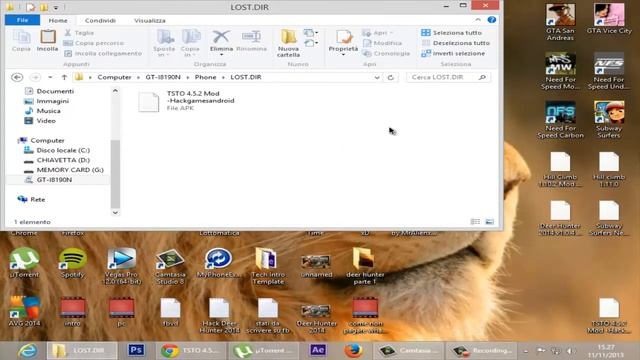Click Copia percorso in the ribbon
The width and height of the screenshot is (640, 360).
point(94,43)
